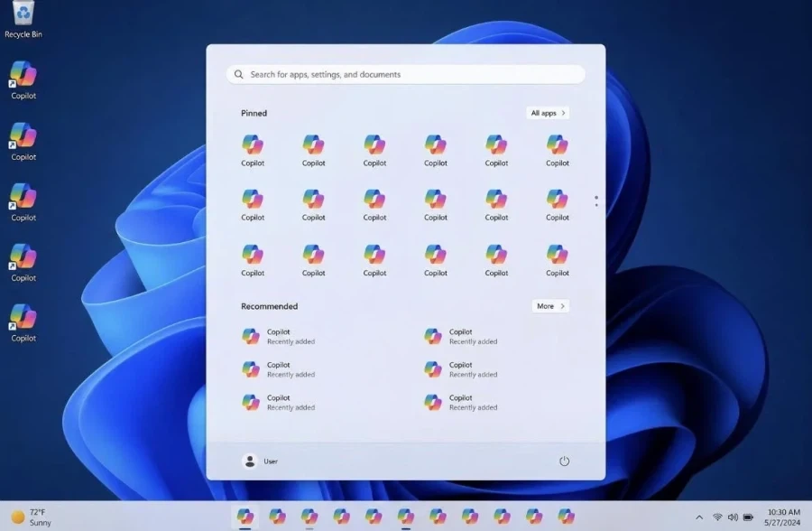Open the power options button

tap(564, 461)
